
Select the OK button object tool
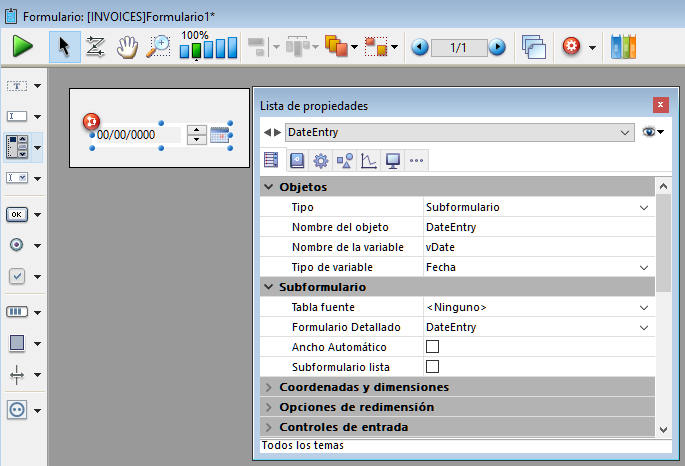(18, 214)
